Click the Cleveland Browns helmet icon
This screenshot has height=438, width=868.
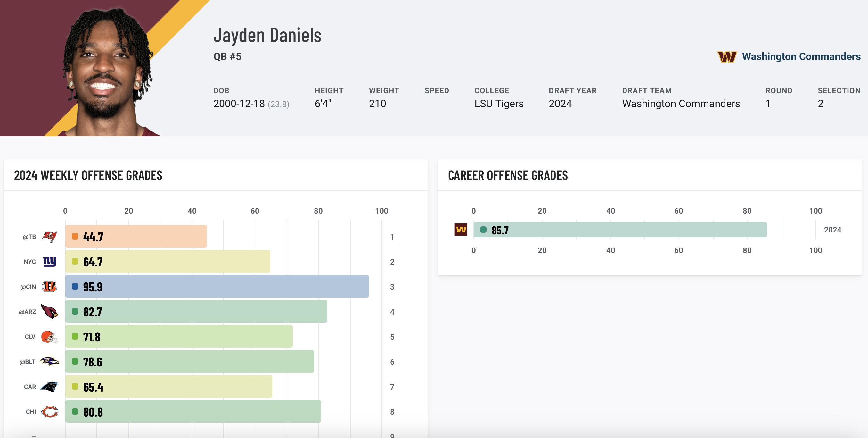tap(50, 336)
